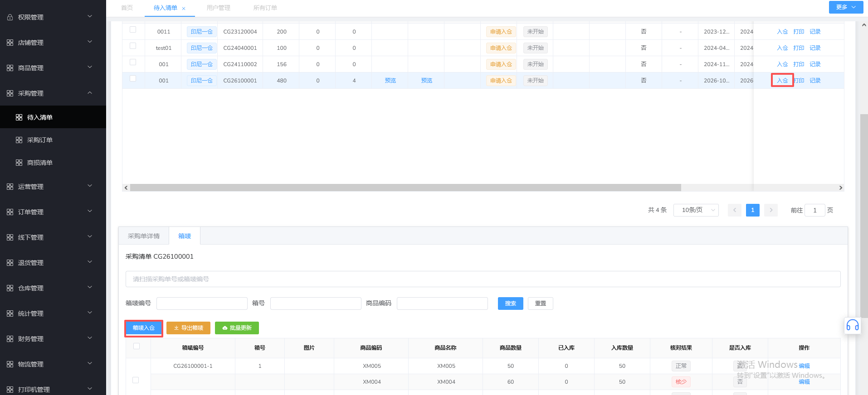Collapse the 采购管理 menu chevron
Screen dimensions: 868x395
(90, 93)
